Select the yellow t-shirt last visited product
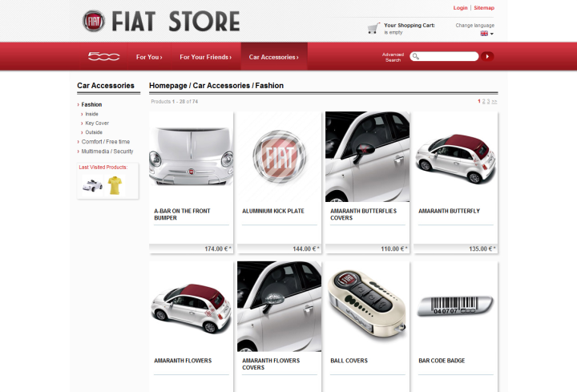 pyautogui.click(x=115, y=185)
